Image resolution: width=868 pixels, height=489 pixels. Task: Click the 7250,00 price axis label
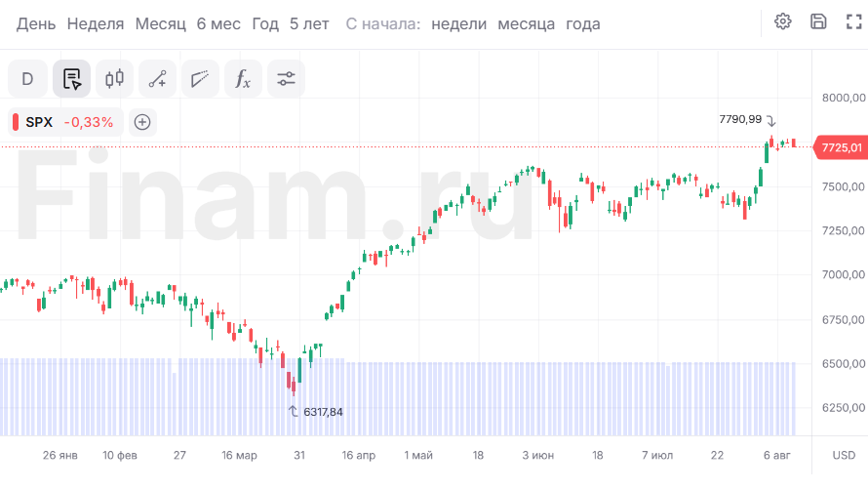pyautogui.click(x=844, y=231)
